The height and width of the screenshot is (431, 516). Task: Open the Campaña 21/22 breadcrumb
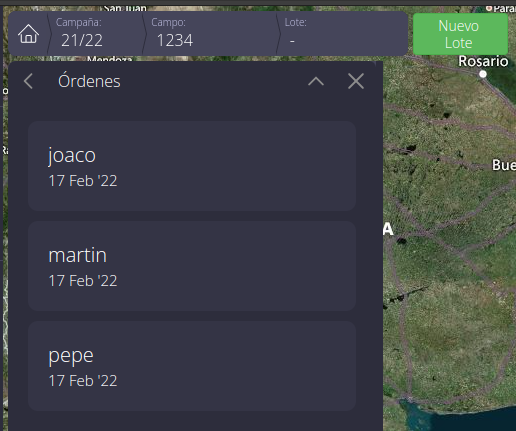coord(95,34)
